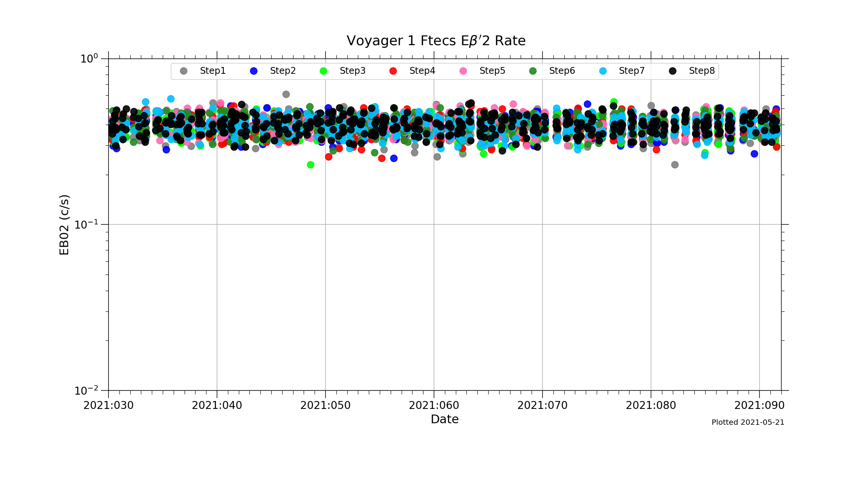
Task: Click the 2021:090 x-axis tick label
Action: pos(759,406)
